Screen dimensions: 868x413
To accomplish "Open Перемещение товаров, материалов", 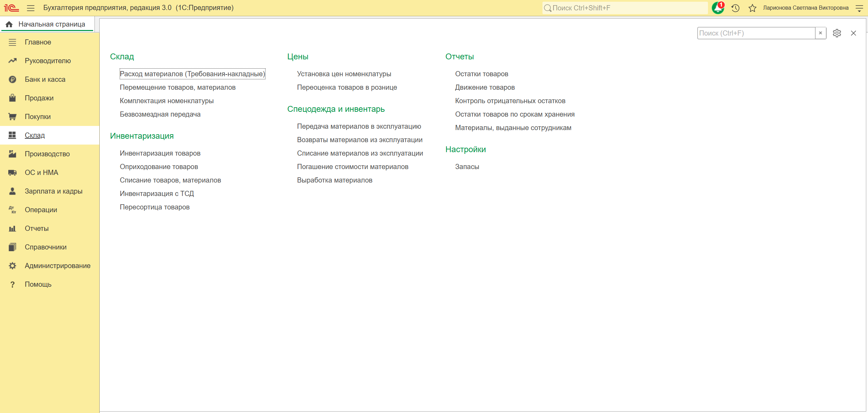I will coord(178,87).
